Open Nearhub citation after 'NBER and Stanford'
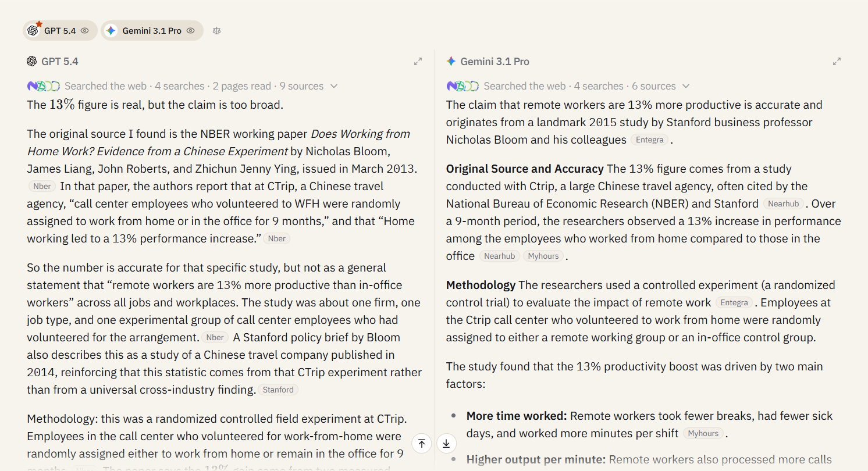 (x=784, y=204)
